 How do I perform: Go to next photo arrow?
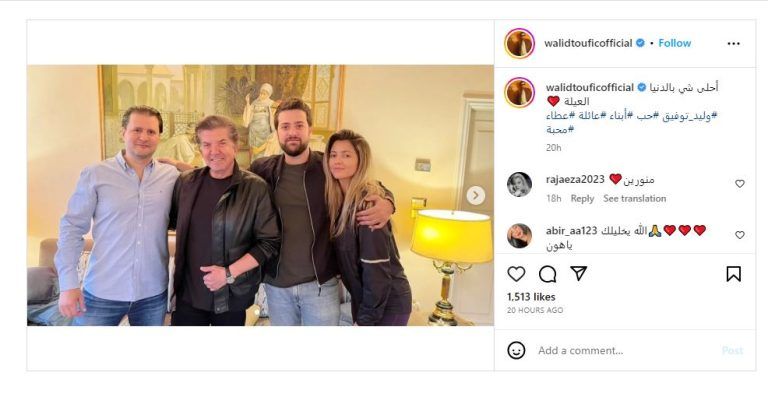coord(476,196)
